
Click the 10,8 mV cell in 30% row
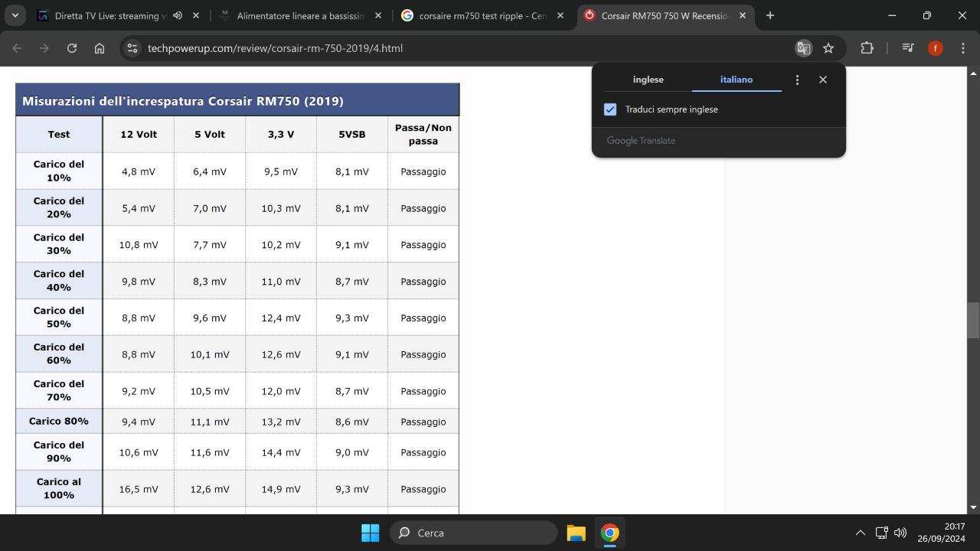click(139, 245)
